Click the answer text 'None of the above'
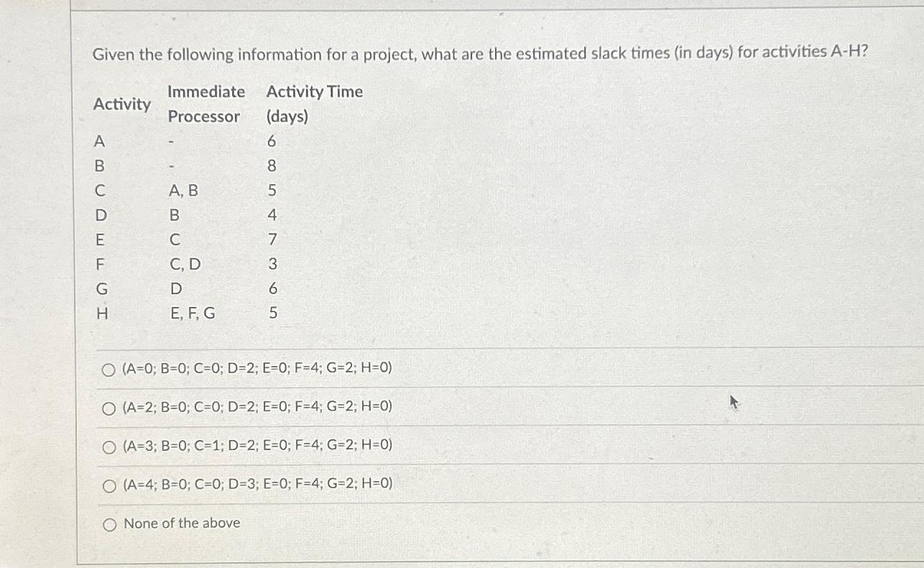This screenshot has height=568, width=924. [182, 523]
